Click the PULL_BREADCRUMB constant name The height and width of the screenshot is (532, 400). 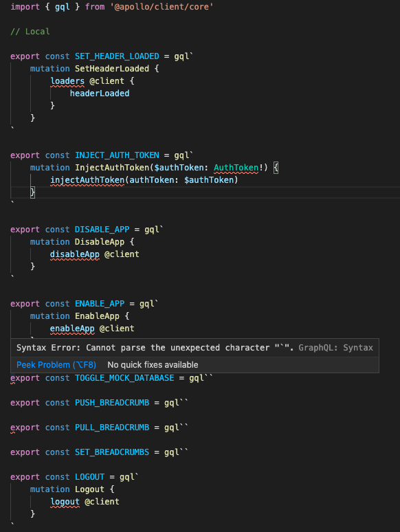111,428
